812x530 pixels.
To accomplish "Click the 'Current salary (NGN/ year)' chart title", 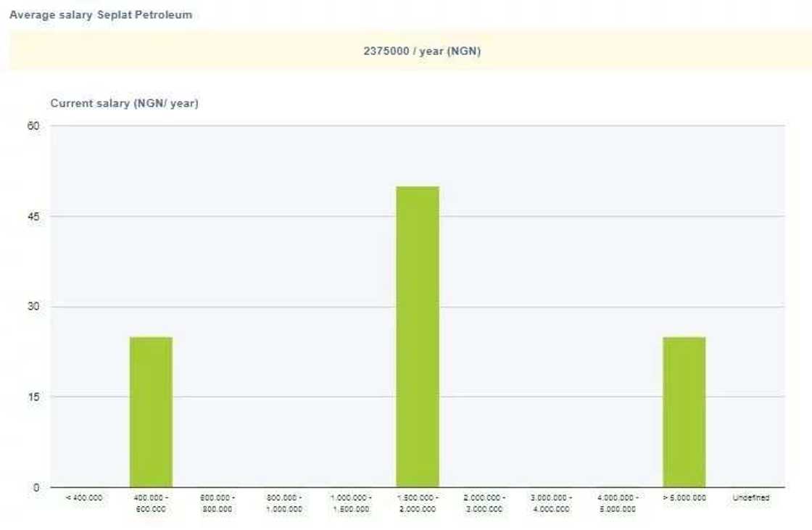I will click(x=124, y=104).
